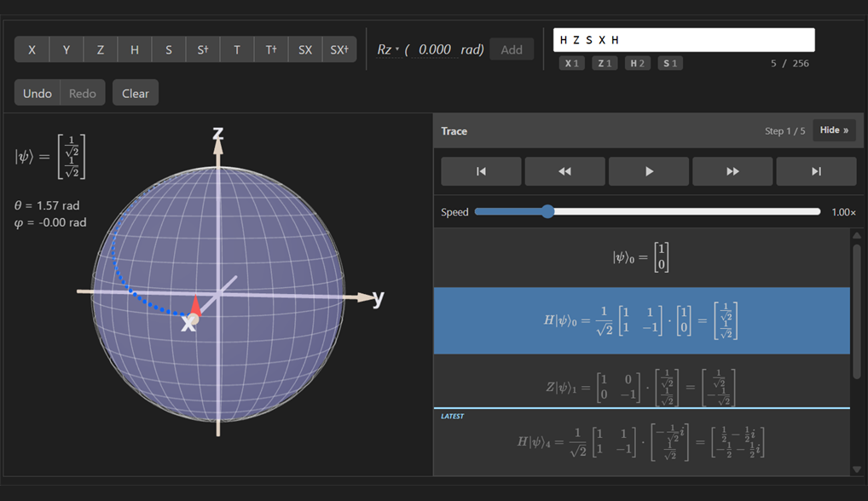Apply the T† gate
Image resolution: width=868 pixels, height=501 pixels.
click(271, 49)
